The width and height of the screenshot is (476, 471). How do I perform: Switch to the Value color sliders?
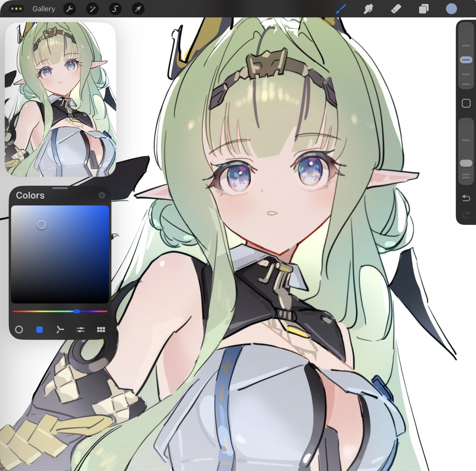pyautogui.click(x=81, y=329)
